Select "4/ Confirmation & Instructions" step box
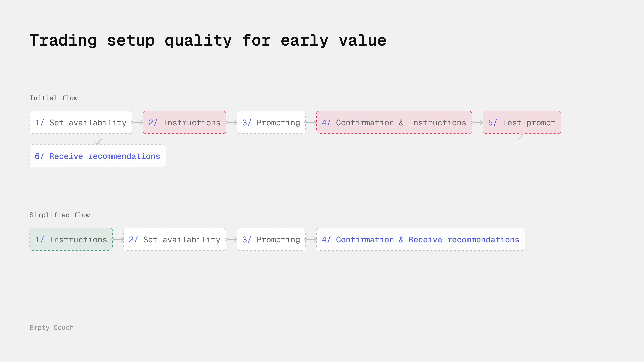644x362 pixels. [x=394, y=122]
